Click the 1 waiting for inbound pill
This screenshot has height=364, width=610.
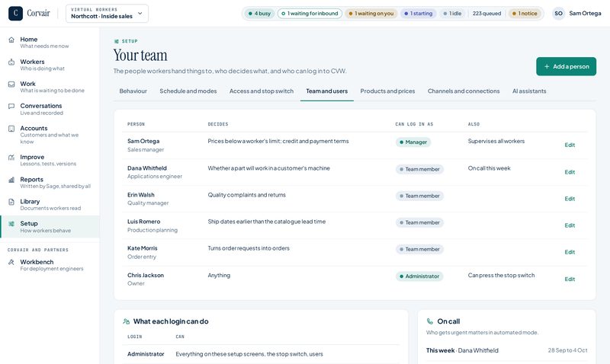(x=310, y=13)
